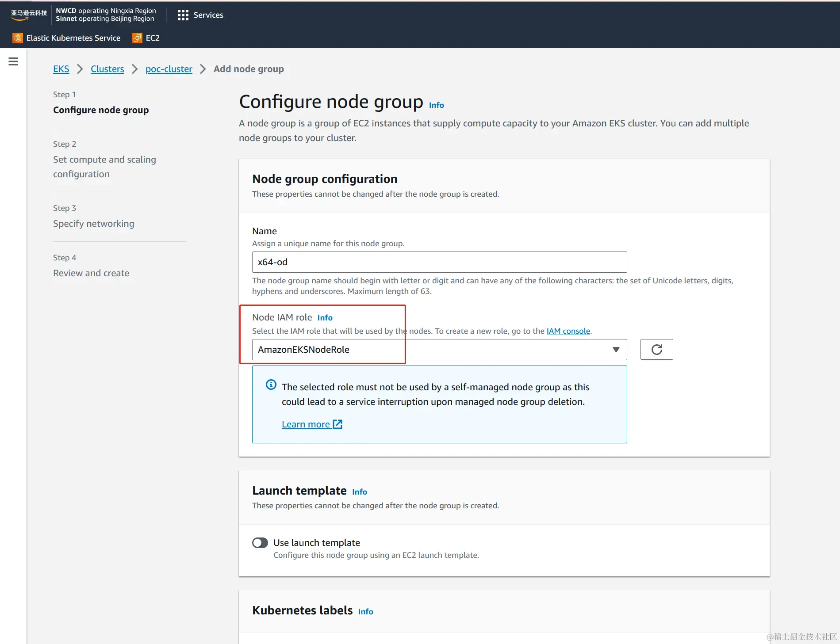This screenshot has width=840, height=644.
Task: Open the Node IAM role dropdown
Action: tap(439, 350)
